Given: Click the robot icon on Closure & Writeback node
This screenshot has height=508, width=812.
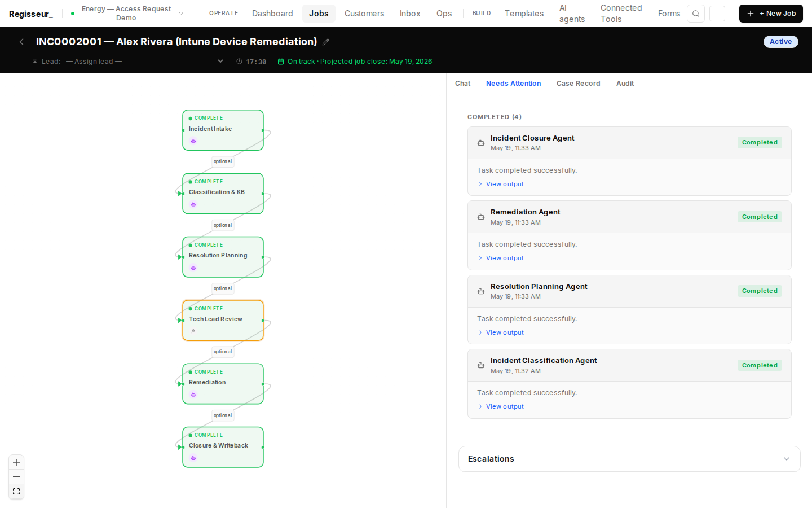Looking at the screenshot, I should coord(193,458).
